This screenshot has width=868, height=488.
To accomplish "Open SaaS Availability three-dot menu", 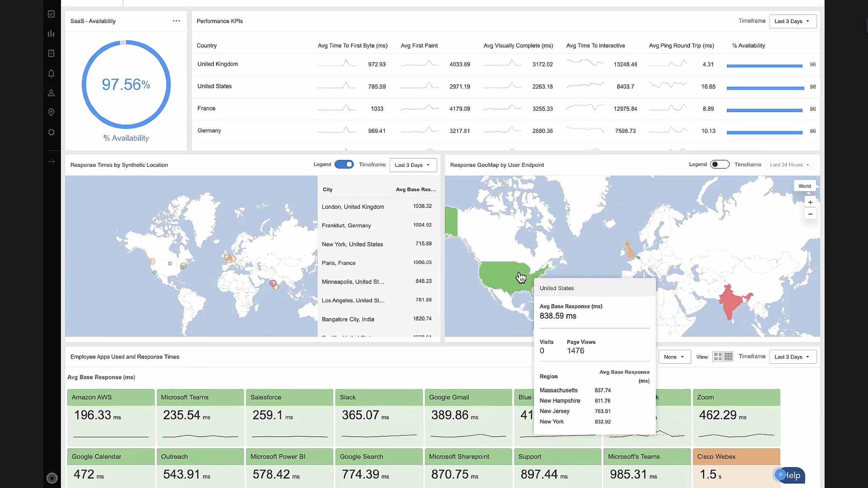I will click(176, 21).
